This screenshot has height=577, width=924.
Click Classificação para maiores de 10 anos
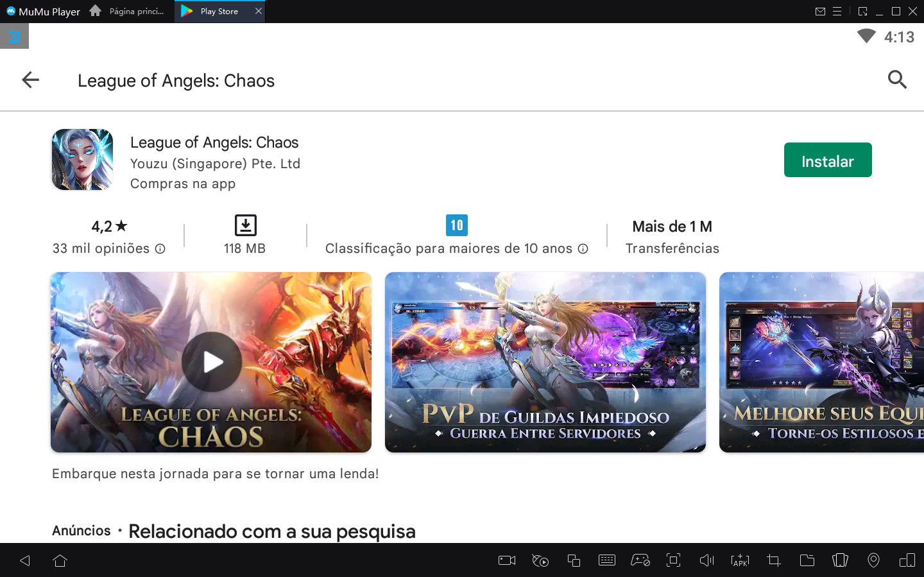click(449, 248)
